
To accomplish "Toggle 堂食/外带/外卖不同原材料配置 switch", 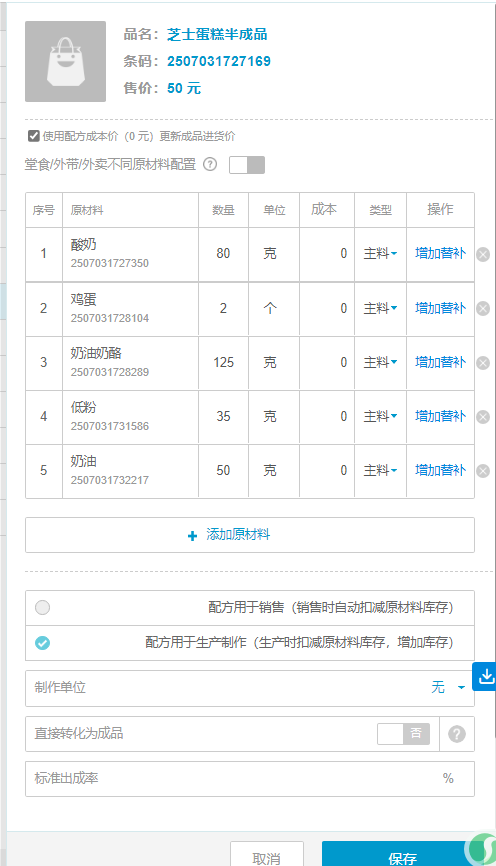I will click(x=247, y=165).
